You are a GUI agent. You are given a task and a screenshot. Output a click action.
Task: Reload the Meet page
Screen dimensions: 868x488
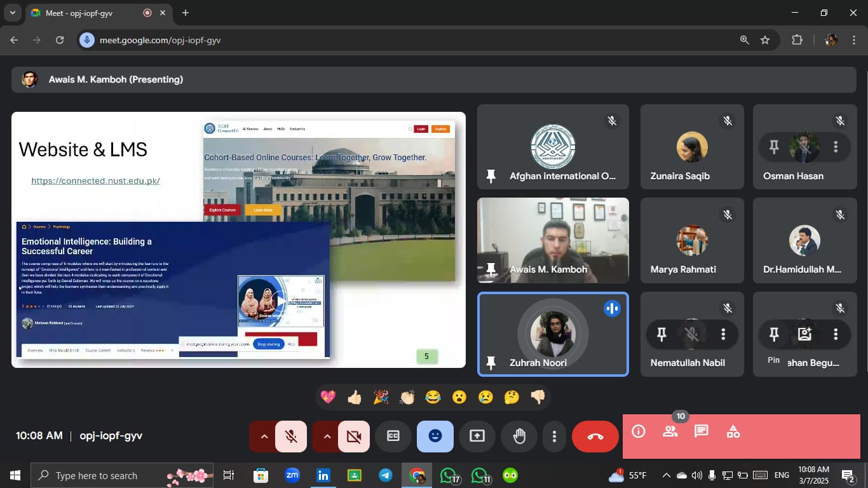[x=60, y=40]
